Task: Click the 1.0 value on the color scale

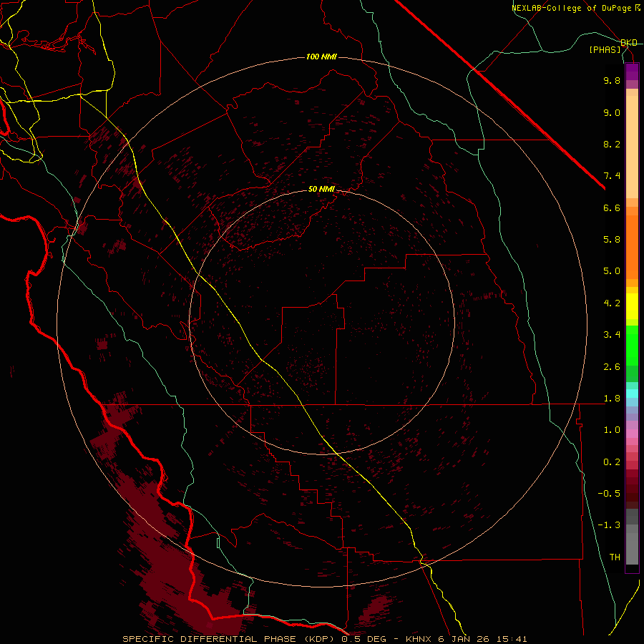Action: pyautogui.click(x=612, y=430)
